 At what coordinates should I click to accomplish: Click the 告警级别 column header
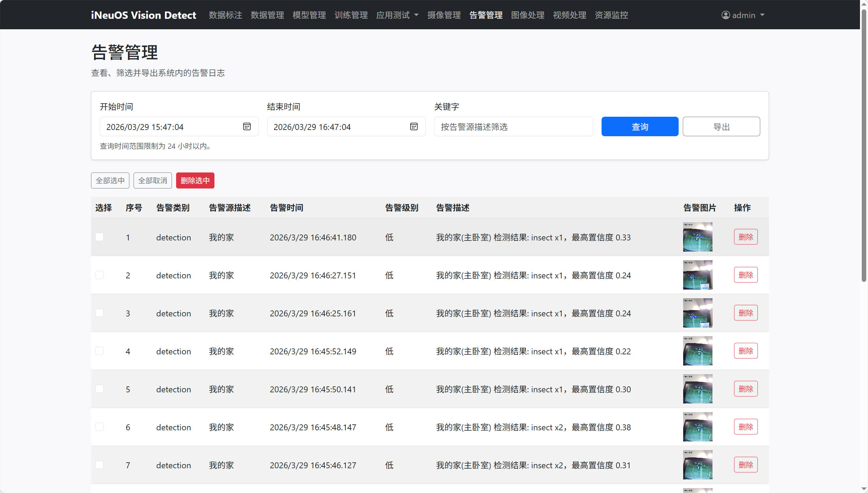click(401, 208)
